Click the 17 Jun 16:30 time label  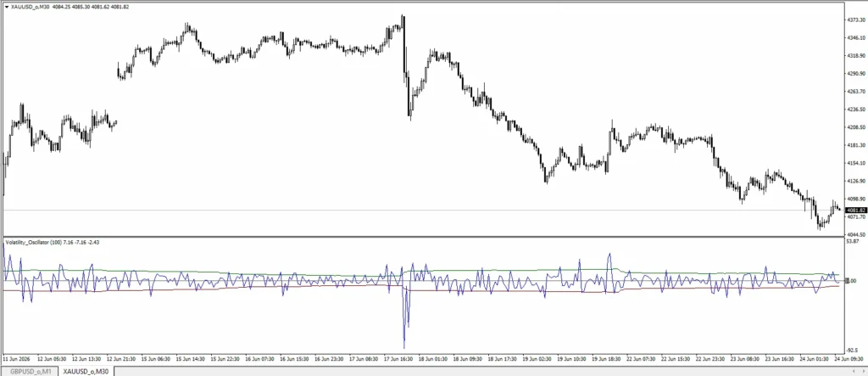click(x=398, y=359)
